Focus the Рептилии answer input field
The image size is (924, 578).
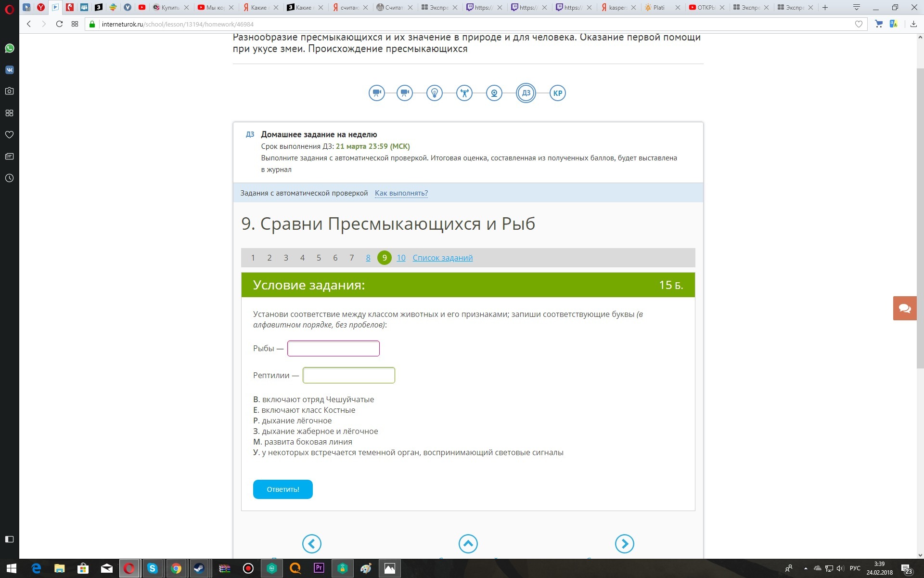[x=348, y=375]
